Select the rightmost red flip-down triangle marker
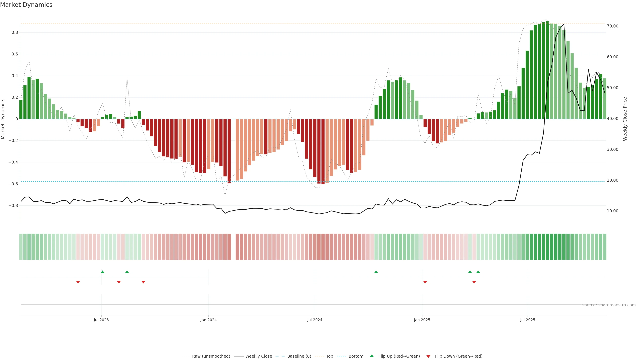This screenshot has height=362, width=644. point(474,282)
